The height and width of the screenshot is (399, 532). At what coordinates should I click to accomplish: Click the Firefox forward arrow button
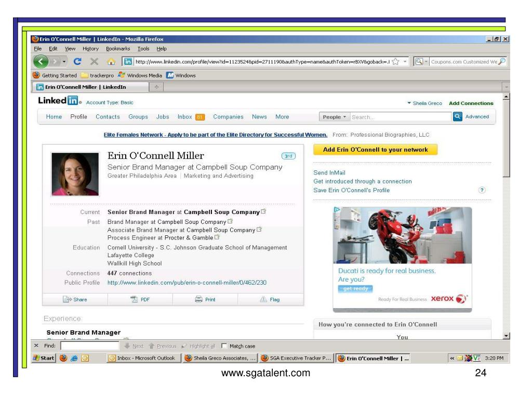click(55, 62)
